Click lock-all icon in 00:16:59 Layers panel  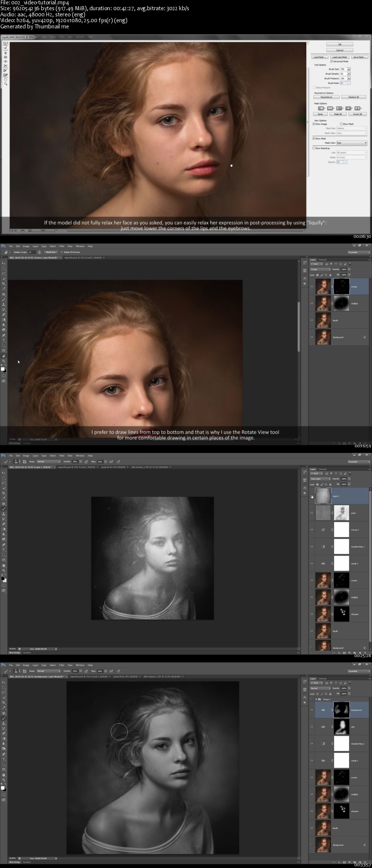click(x=330, y=275)
